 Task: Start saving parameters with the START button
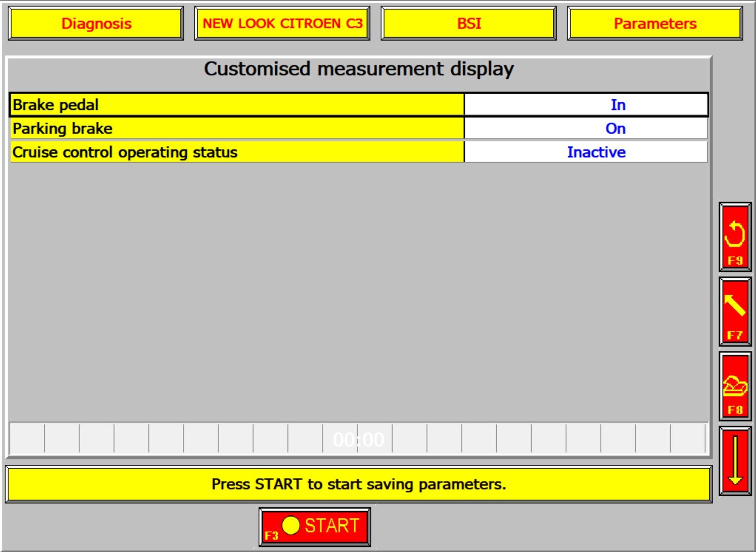coord(315,527)
